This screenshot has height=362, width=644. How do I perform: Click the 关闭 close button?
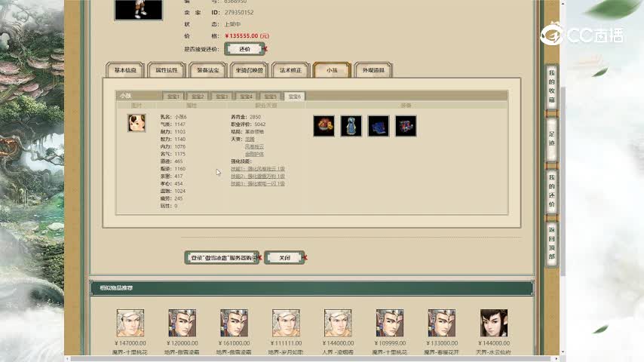click(284, 258)
